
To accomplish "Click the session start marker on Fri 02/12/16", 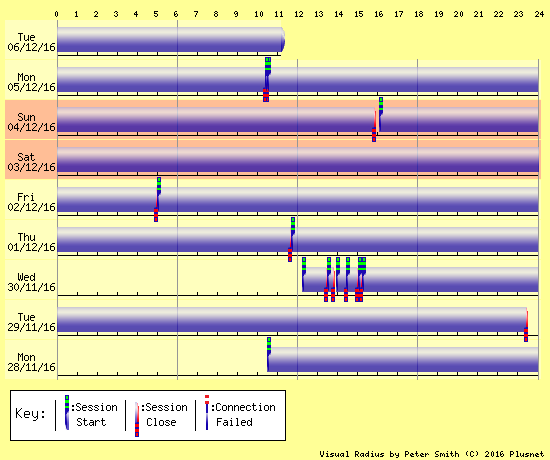I will coord(159,194).
